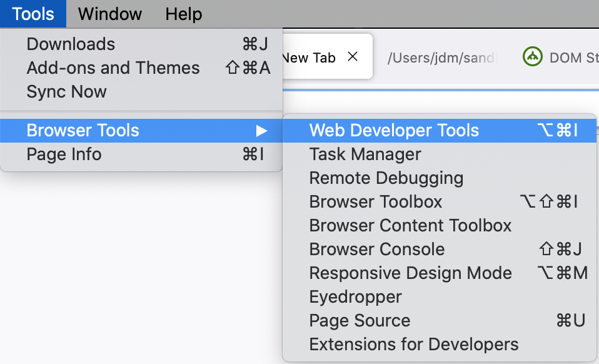Toggle Responsive Design Mode
This screenshot has height=364, width=599.
[x=410, y=273]
